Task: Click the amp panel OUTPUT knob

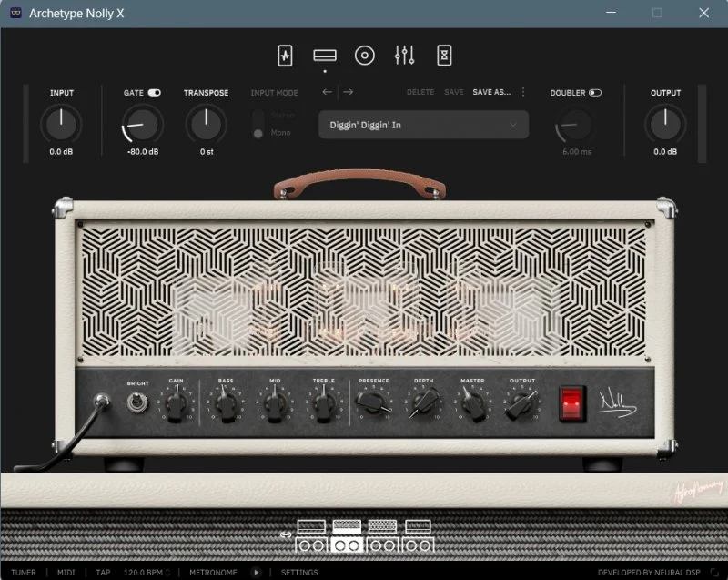Action: [x=521, y=404]
